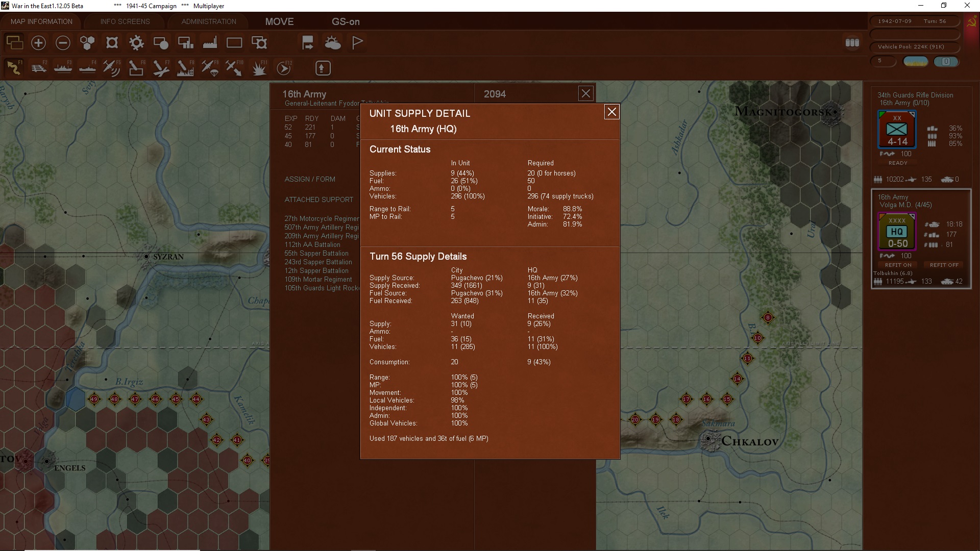
Task: Zoom out with the minus icon
Action: [x=63, y=43]
